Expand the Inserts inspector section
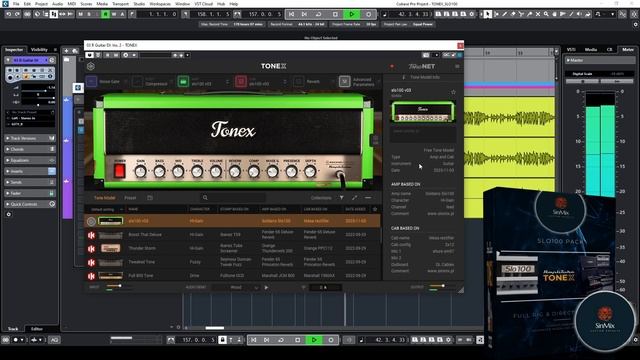640x360 pixels. pos(30,171)
